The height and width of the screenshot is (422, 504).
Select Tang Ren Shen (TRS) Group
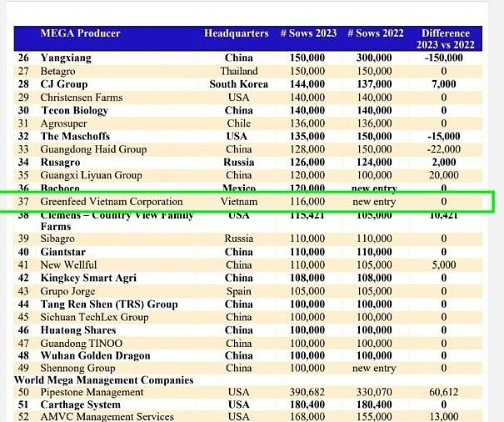pos(109,304)
